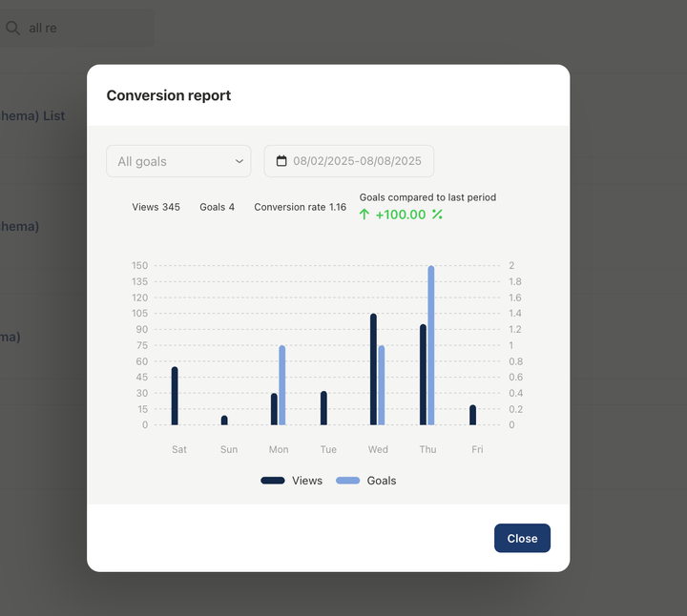Open the All goals dropdown
Viewport: 687px width, 616px height.
[x=178, y=161]
